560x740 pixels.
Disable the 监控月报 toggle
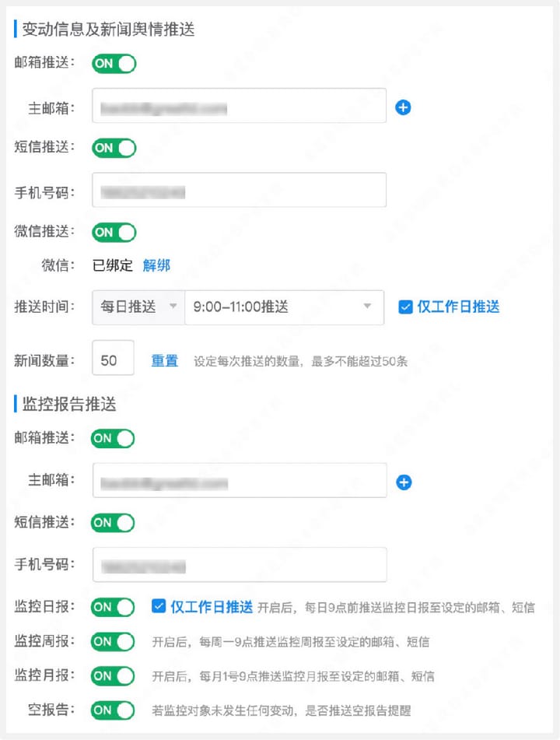tap(113, 675)
